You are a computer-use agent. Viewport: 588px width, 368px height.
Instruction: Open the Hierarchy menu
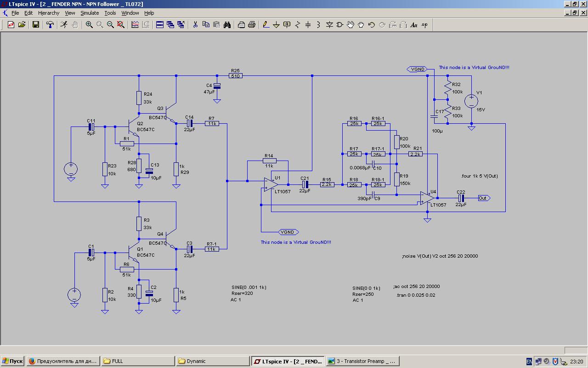point(48,13)
